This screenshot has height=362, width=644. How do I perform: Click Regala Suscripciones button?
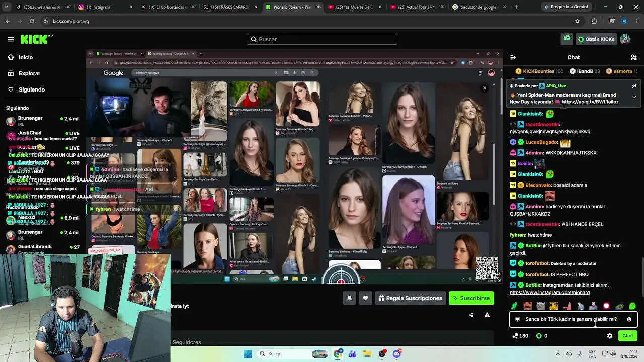point(410,298)
